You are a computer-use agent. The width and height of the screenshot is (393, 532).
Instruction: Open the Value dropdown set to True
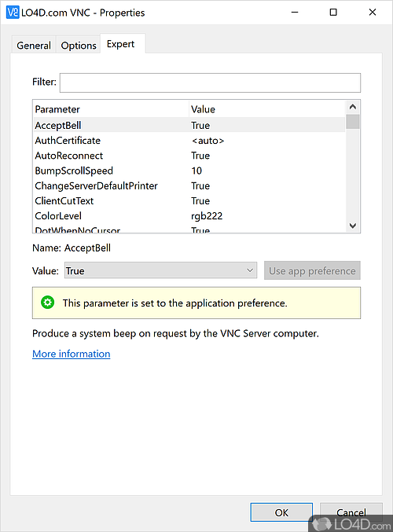160,270
